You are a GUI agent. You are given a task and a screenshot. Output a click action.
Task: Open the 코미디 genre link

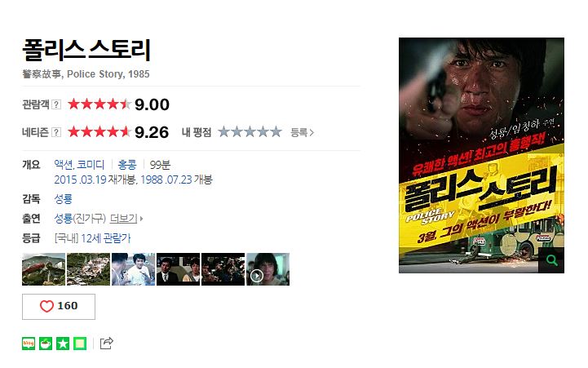[x=91, y=164]
